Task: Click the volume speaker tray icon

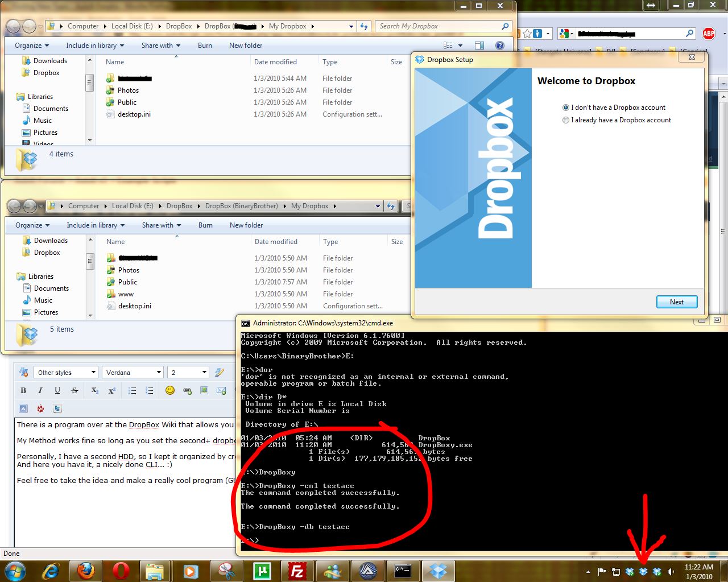Action: 671,572
